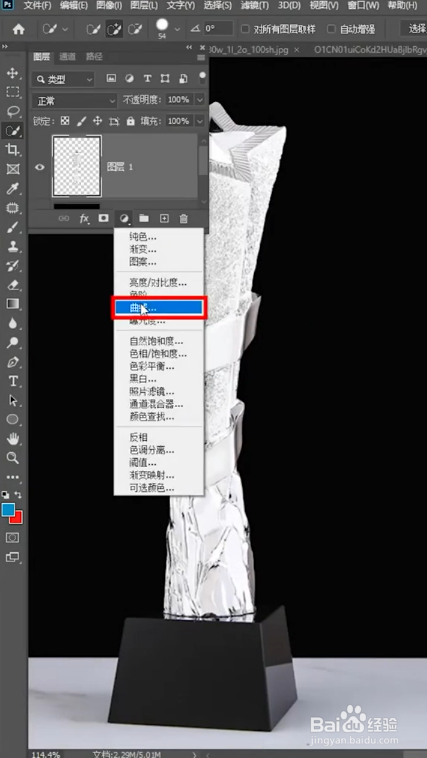Image resolution: width=427 pixels, height=758 pixels.
Task: Toggle lock position
Action: coord(98,121)
